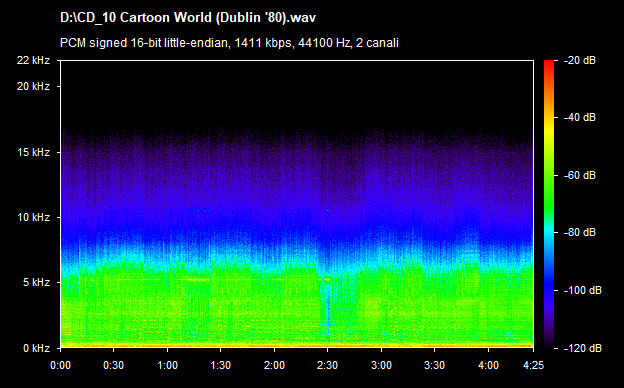Click the yellow 5 kHz peak at 2:30
The image size is (624, 388).
(327, 280)
